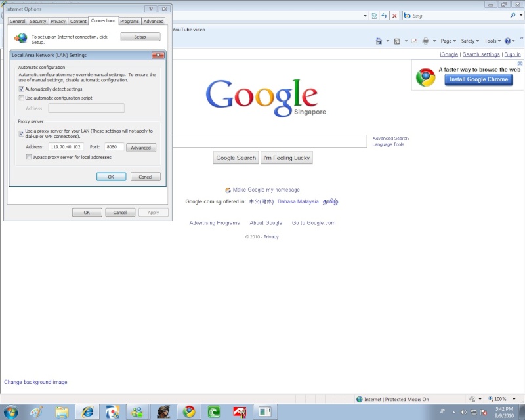Open the Page menu dropdown
525x420 pixels.
coord(448,41)
